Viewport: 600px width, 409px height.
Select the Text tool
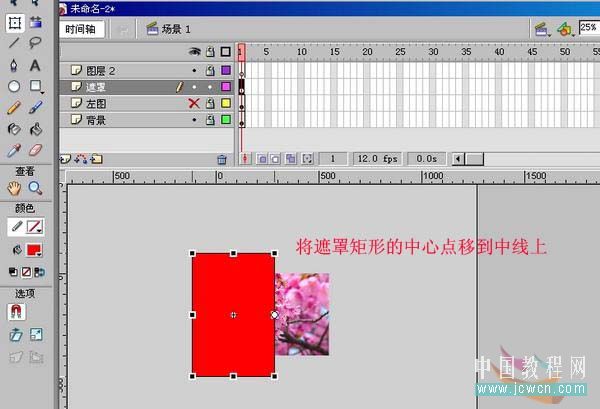click(35, 65)
